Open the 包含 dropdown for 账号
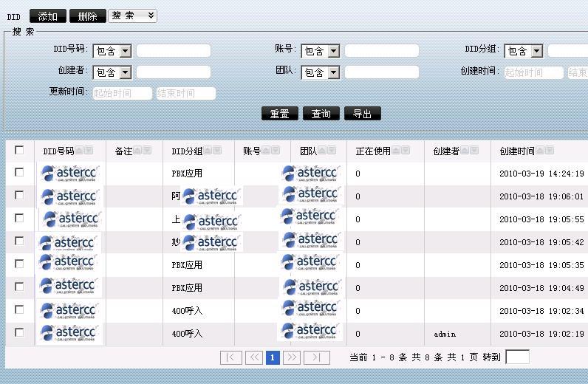588x384 pixels. click(321, 51)
